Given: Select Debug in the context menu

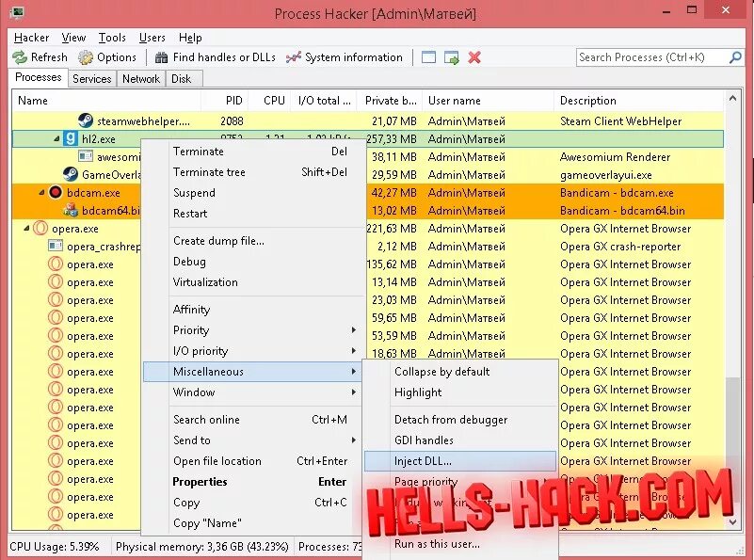Looking at the screenshot, I should (254, 262).
